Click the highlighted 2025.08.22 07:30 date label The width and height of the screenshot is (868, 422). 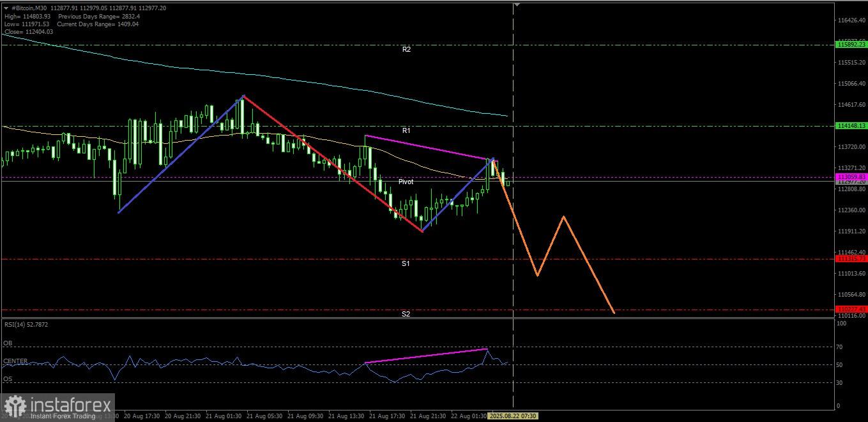514,416
